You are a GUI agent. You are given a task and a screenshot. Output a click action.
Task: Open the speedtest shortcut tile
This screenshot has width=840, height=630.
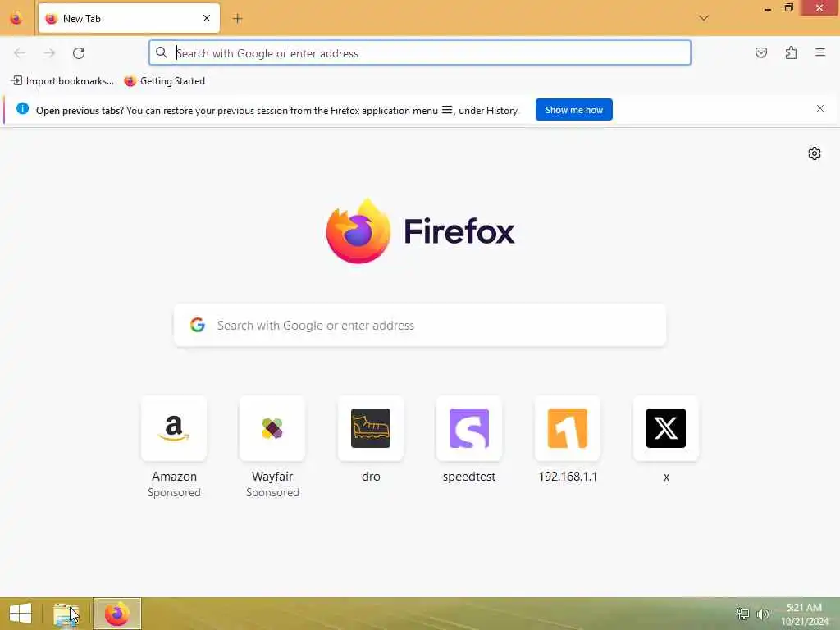click(469, 428)
